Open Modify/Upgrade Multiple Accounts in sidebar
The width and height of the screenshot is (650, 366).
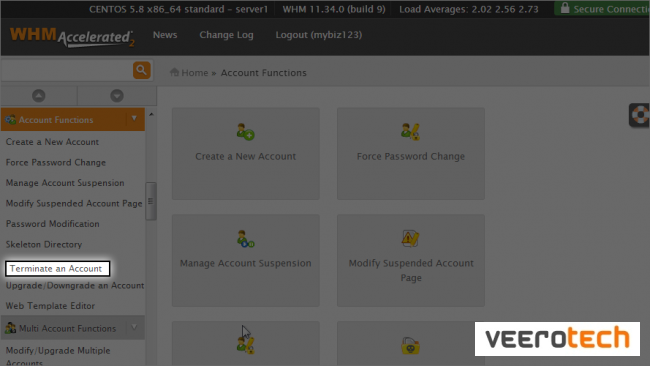coord(58,356)
